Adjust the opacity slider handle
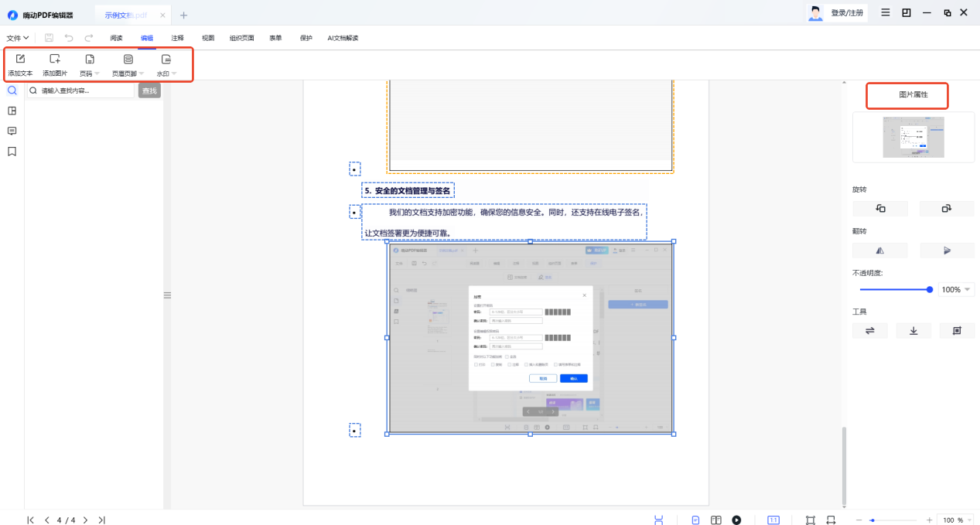This screenshot has width=980, height=525. click(x=930, y=290)
